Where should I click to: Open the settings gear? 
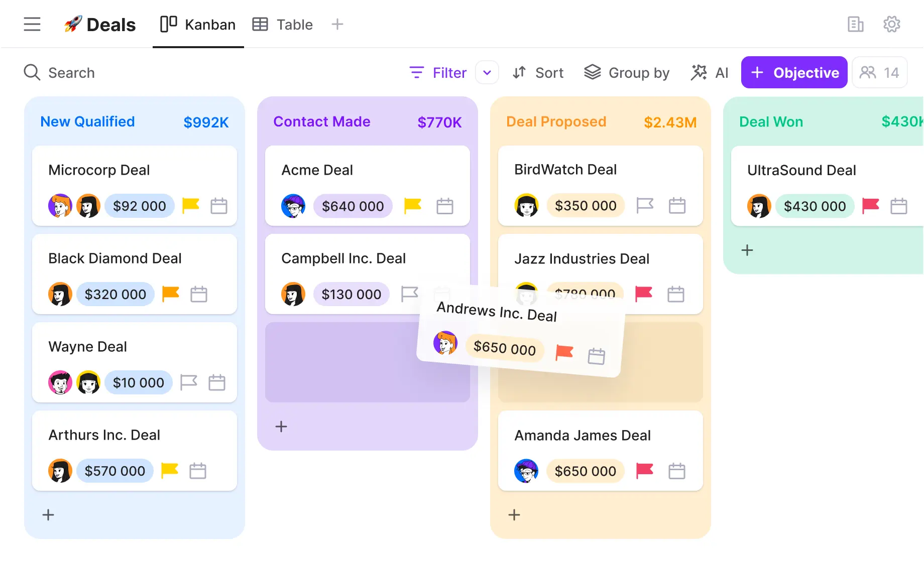[891, 24]
